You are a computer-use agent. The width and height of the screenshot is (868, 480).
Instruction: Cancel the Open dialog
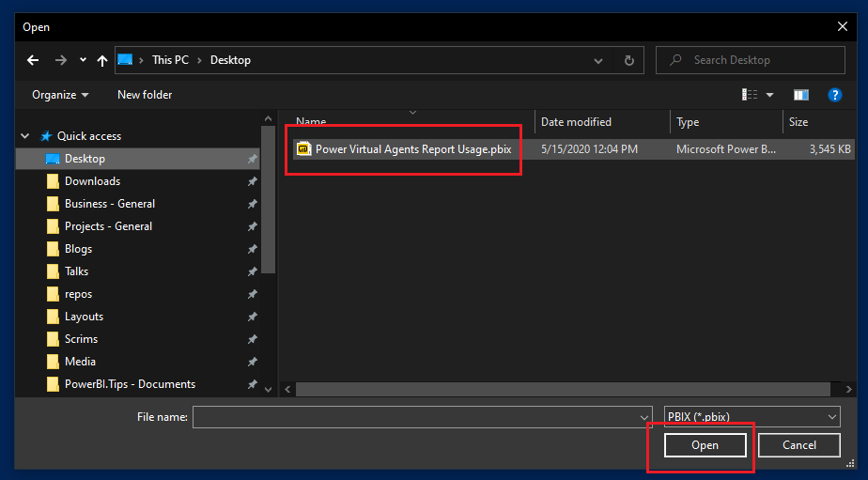pos(798,445)
